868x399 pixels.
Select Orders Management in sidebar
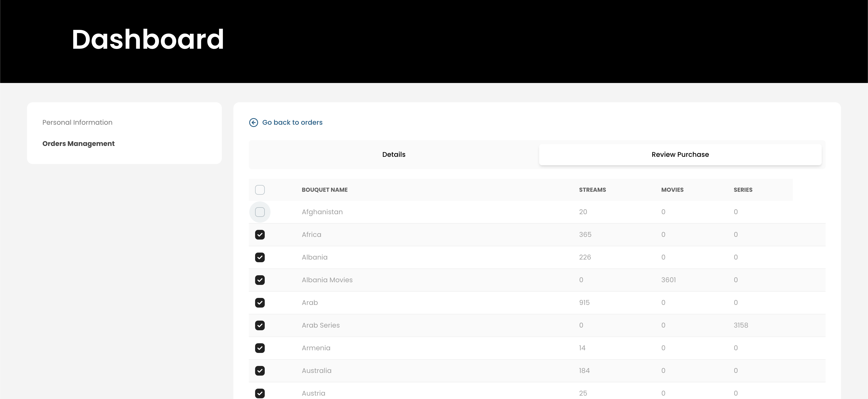[x=79, y=144]
